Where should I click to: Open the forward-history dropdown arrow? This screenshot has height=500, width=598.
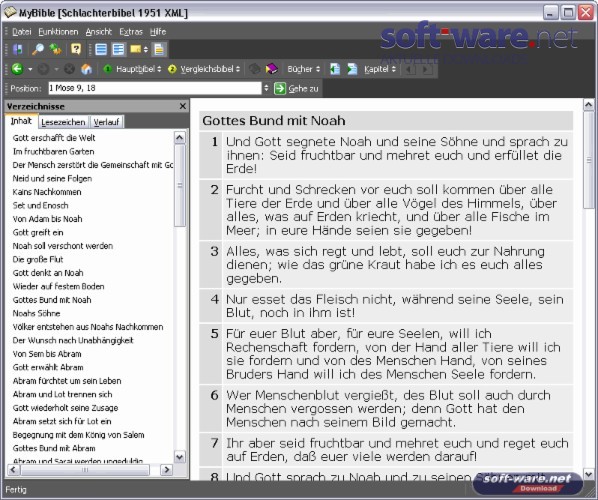pos(56,69)
